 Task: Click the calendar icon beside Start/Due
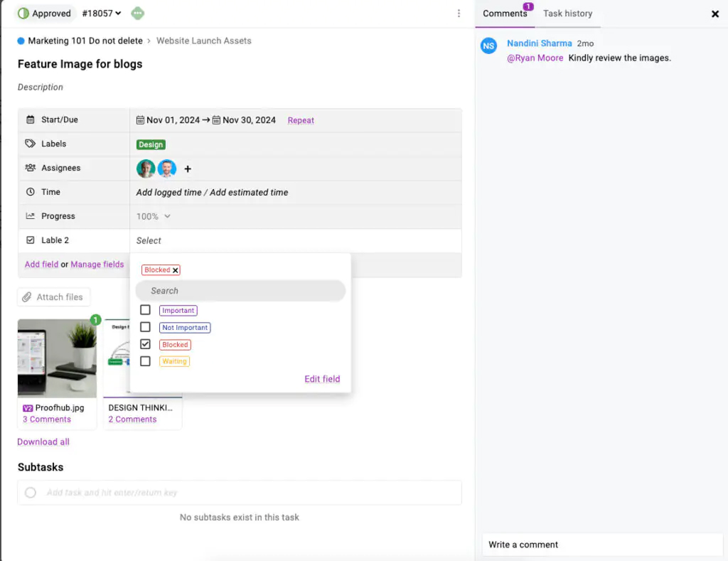click(30, 119)
